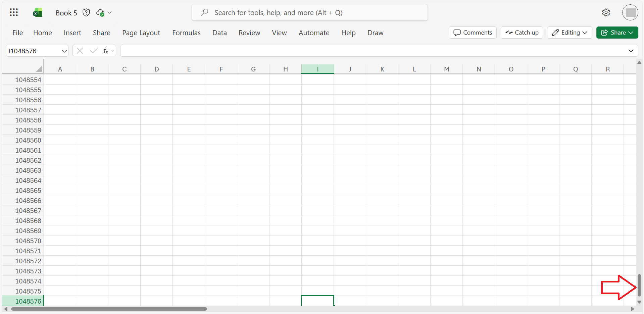Open the Automate tab

tap(314, 33)
